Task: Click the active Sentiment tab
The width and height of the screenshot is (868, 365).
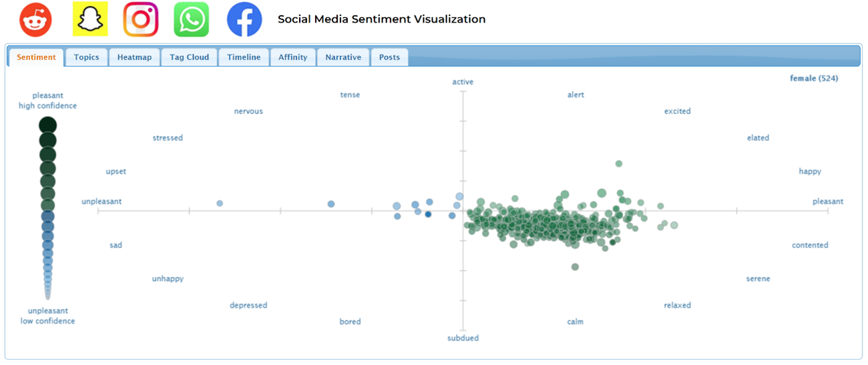Action: [x=37, y=57]
